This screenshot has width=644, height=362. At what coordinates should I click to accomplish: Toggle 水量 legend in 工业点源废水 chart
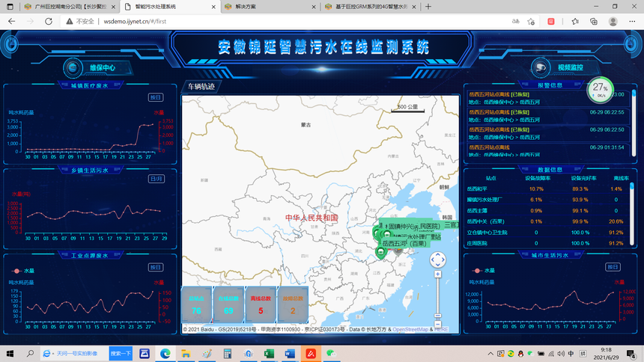click(x=23, y=271)
